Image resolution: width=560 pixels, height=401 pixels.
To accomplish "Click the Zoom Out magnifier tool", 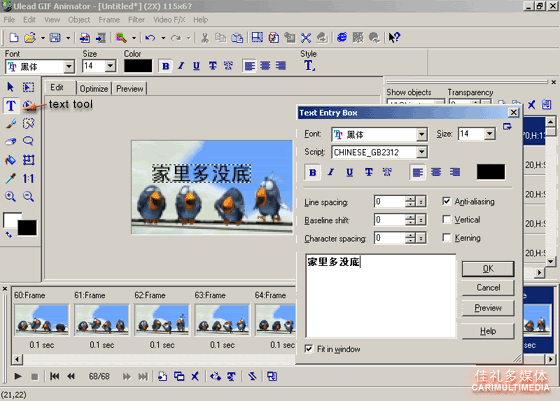I will pos(28,196).
